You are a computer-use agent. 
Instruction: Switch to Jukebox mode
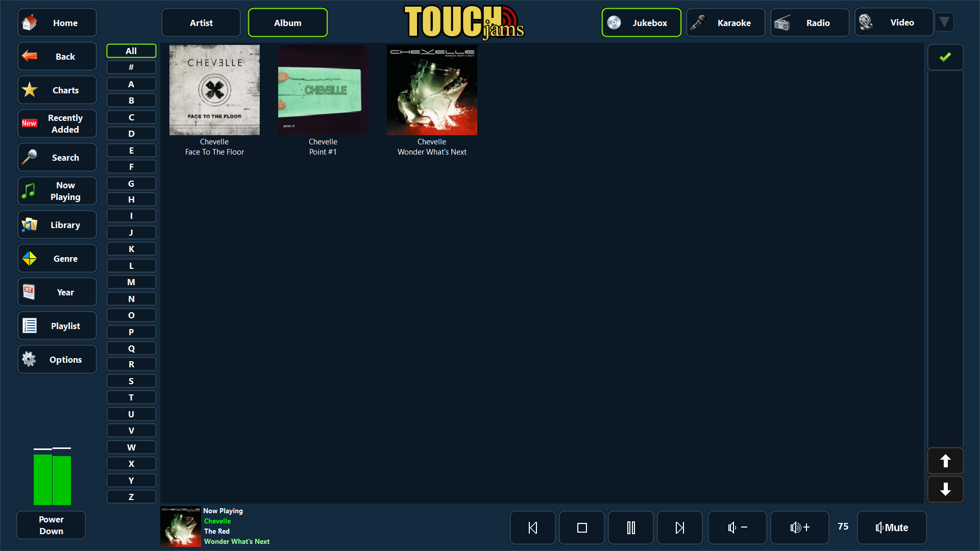(x=641, y=22)
